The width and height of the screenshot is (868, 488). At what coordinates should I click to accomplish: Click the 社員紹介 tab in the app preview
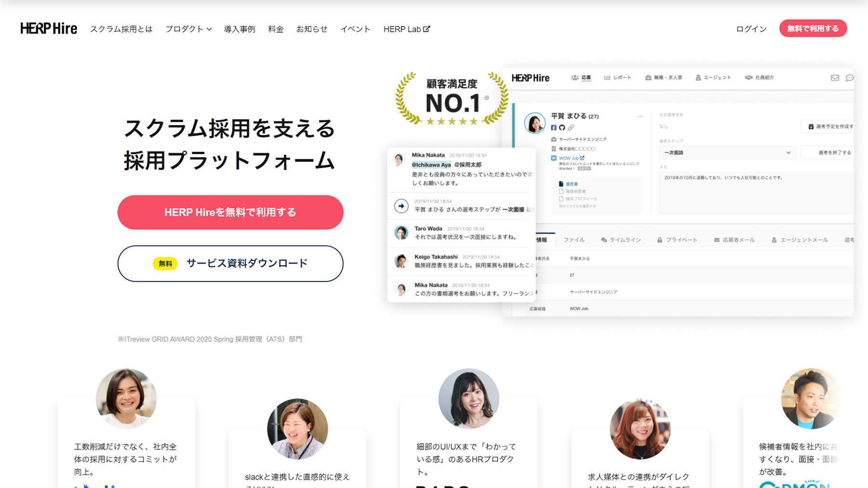click(759, 78)
